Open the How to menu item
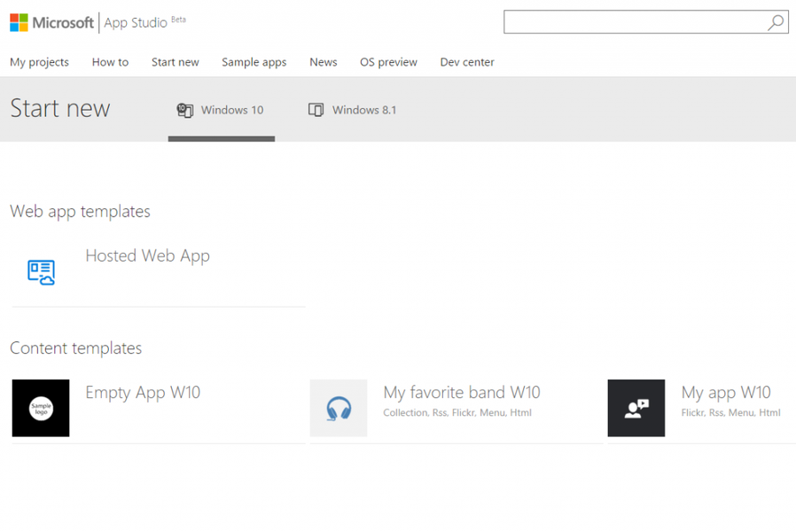Viewport: 796px width, 532px height. pyautogui.click(x=110, y=62)
